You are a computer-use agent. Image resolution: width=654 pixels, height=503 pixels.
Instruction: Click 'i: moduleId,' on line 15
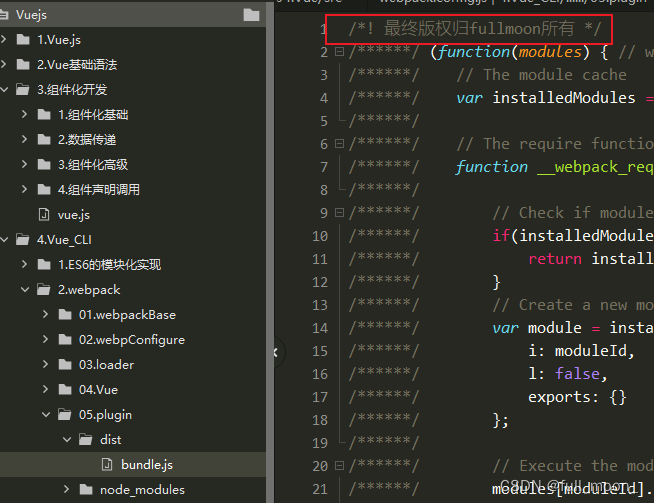(x=581, y=351)
